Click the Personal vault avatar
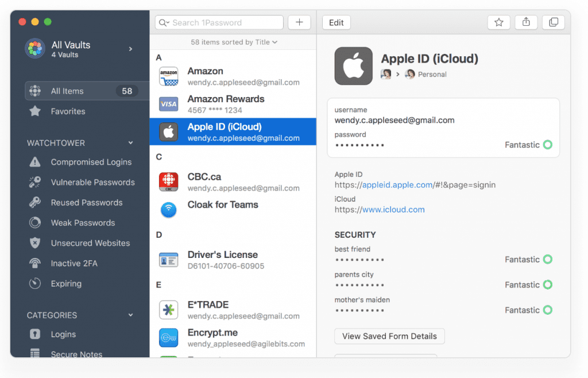This screenshot has width=588, height=378. coord(410,74)
